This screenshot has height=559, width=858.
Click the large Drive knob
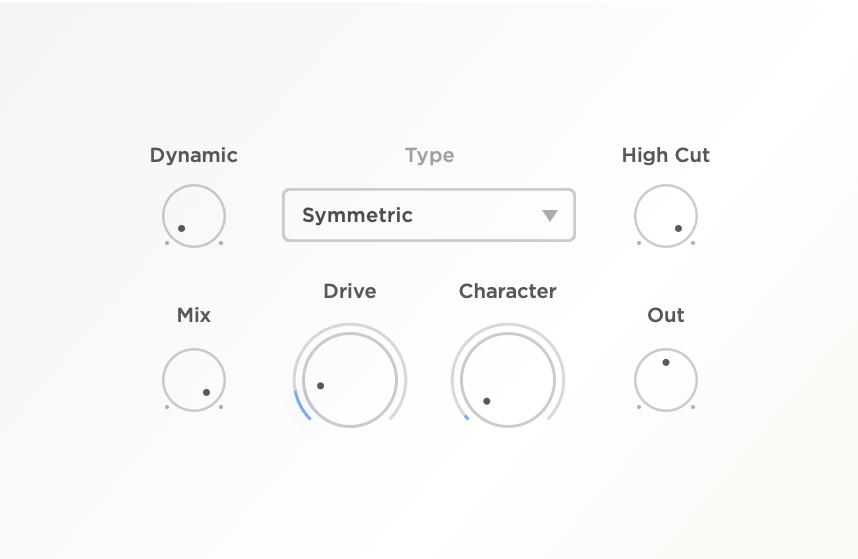(x=350, y=379)
